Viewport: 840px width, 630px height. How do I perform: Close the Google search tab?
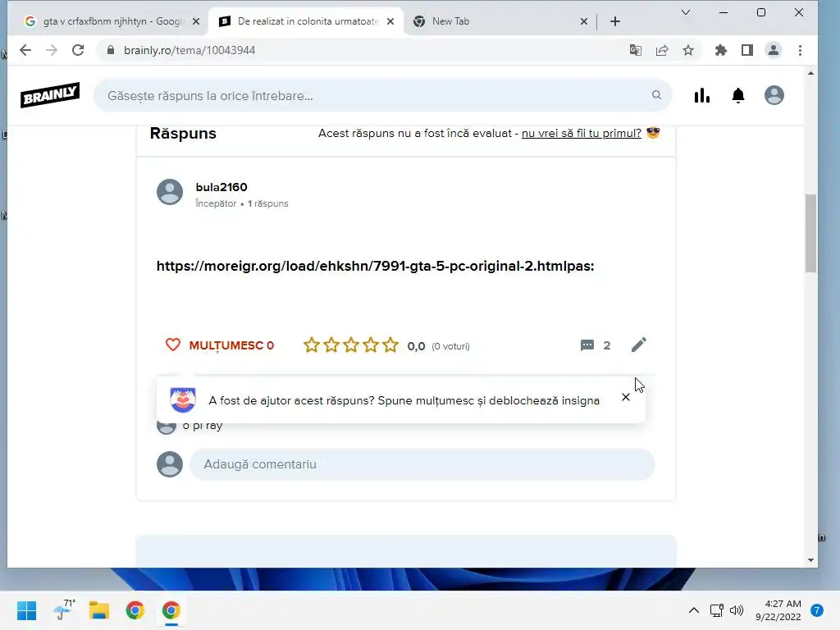point(196,21)
